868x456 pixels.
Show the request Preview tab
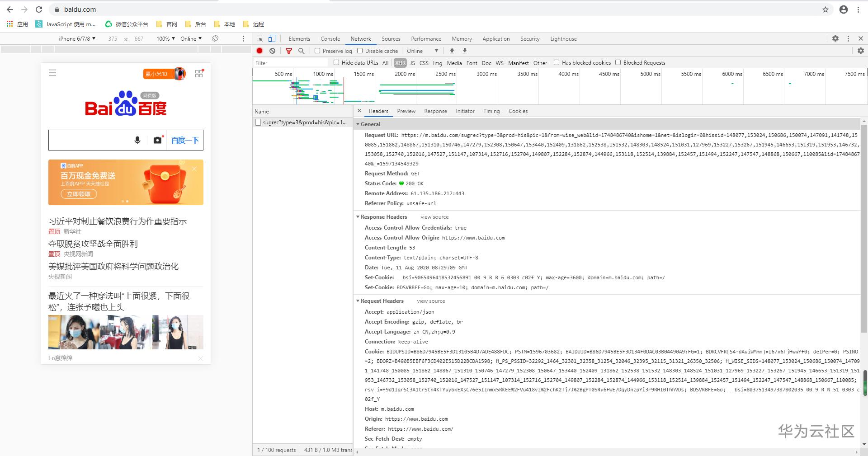pos(406,111)
